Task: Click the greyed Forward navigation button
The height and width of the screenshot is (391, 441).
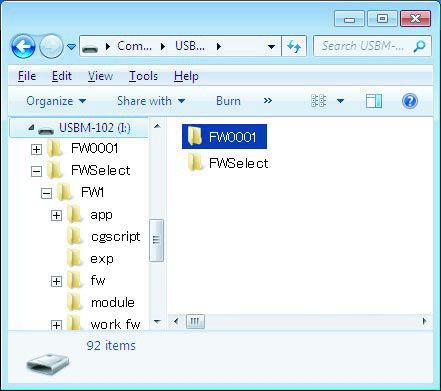Action: point(51,47)
